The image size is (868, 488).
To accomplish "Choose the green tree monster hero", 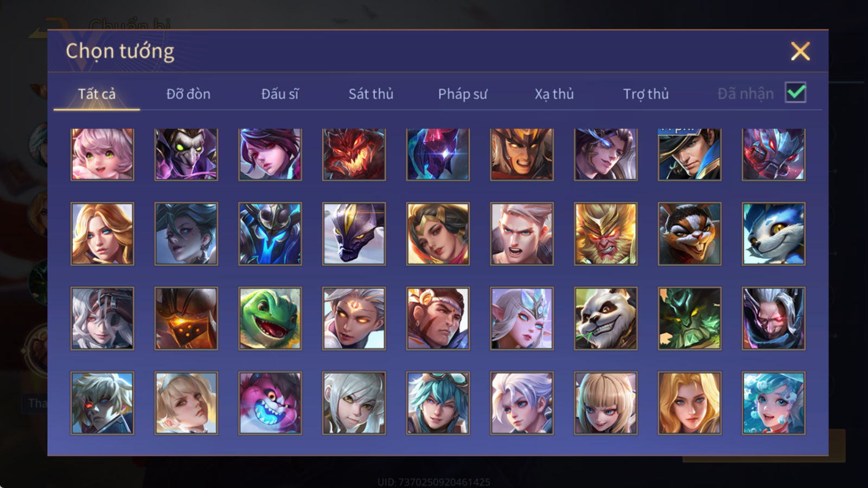I will pyautogui.click(x=690, y=318).
